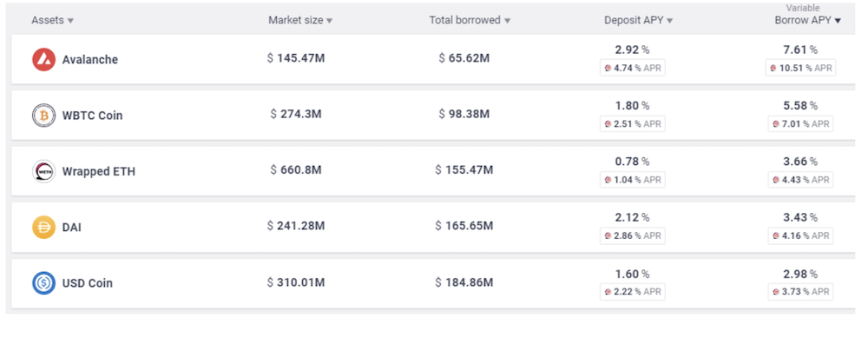Click reward icon beside Avalanche 10.51% APR

tap(773, 68)
